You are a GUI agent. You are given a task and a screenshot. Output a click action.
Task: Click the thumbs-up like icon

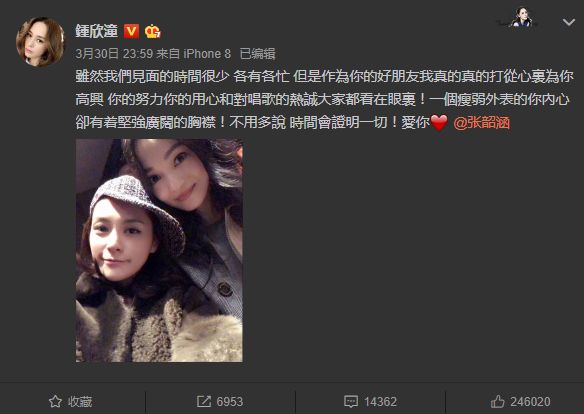click(x=497, y=401)
